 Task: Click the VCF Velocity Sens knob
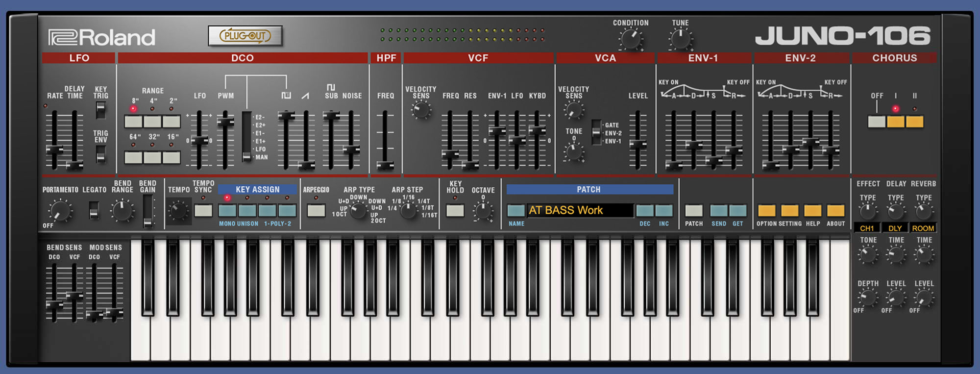tap(420, 110)
